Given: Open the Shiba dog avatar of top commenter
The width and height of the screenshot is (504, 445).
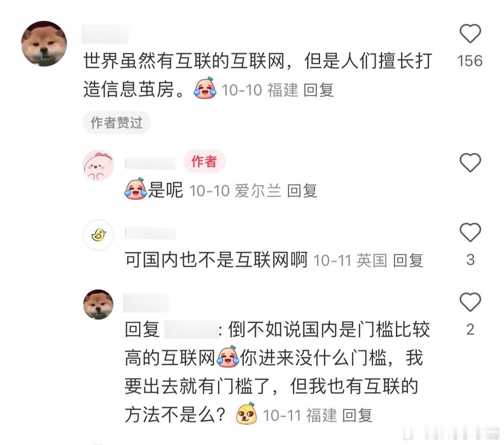Looking at the screenshot, I should [44, 43].
